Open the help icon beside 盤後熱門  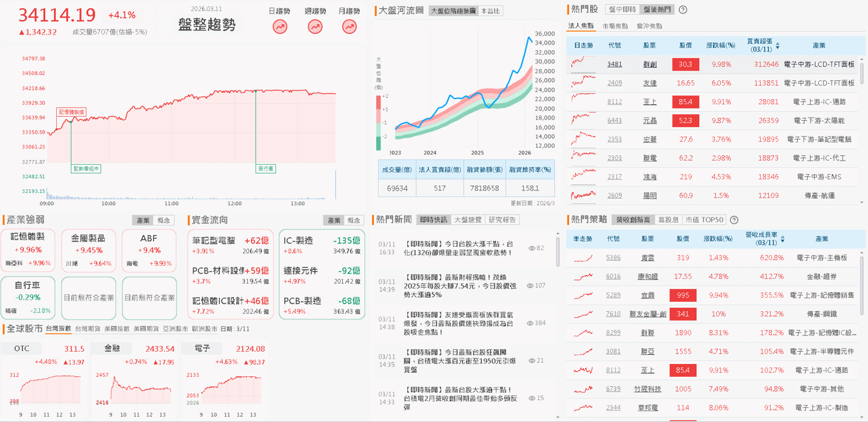pos(682,9)
